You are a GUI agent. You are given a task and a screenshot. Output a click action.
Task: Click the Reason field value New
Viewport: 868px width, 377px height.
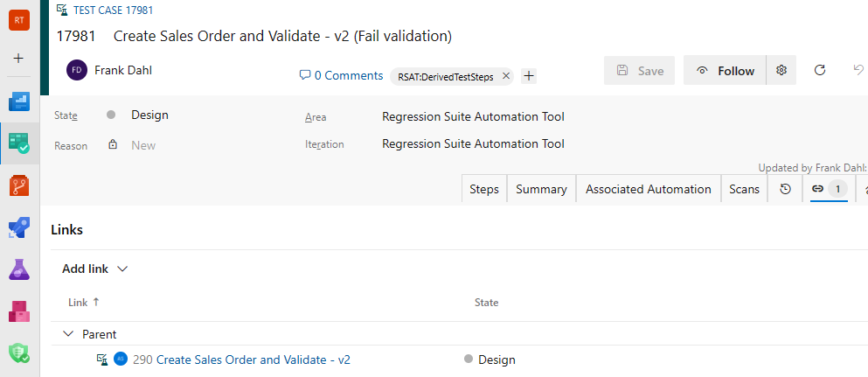coord(143,145)
